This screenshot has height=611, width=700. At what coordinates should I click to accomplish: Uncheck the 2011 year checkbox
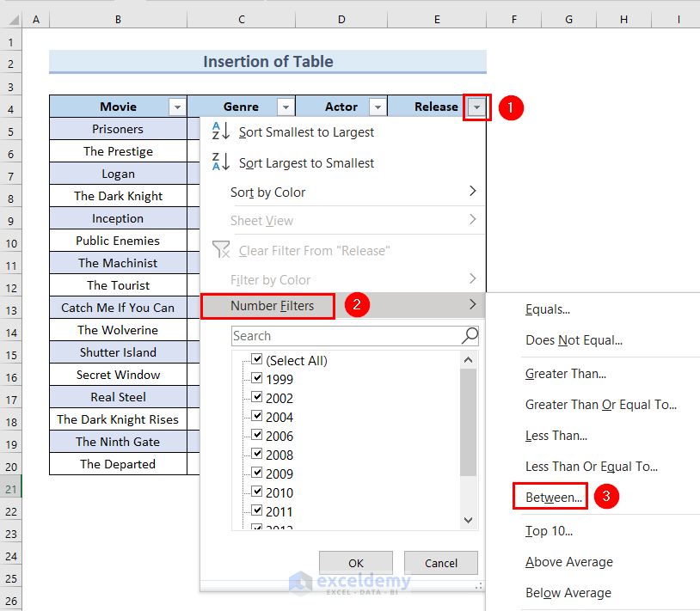point(255,512)
